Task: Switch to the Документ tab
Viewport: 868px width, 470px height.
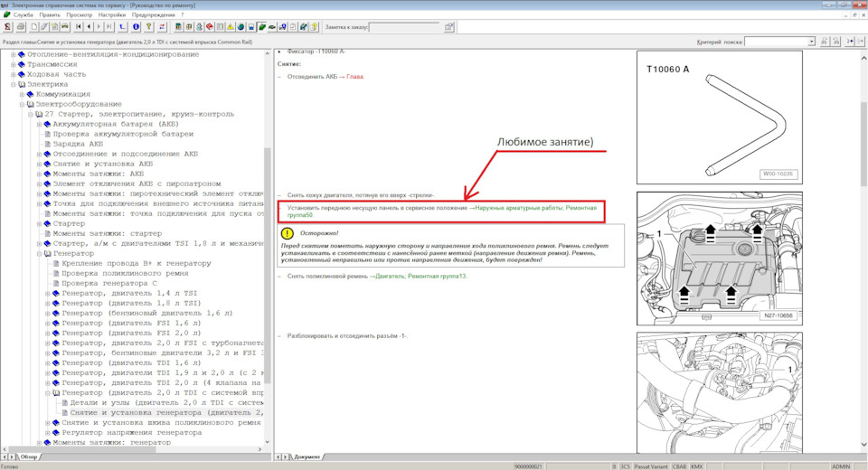Action: click(x=307, y=456)
